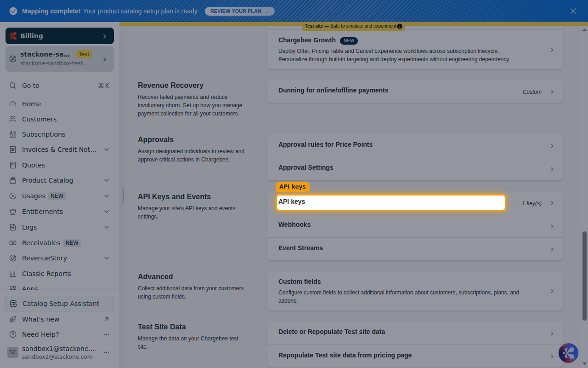Open the Webhooks settings row
Screen dimensions: 588x368
click(x=415, y=226)
